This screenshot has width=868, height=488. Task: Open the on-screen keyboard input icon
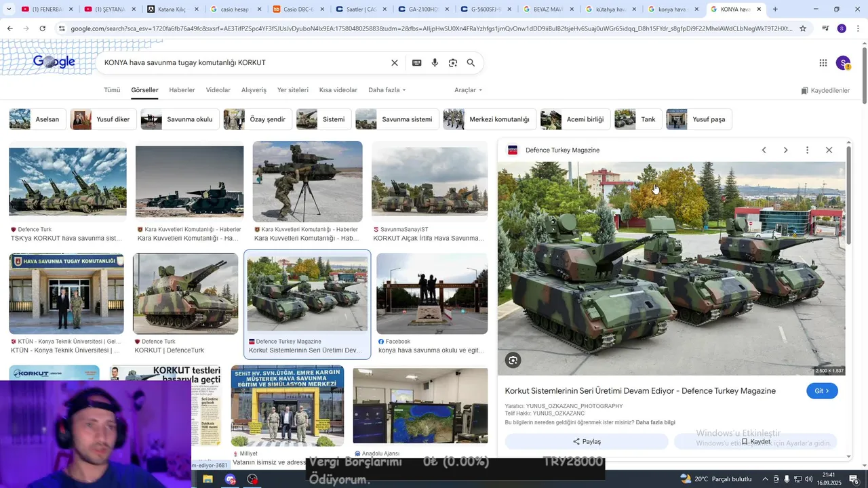pos(417,63)
